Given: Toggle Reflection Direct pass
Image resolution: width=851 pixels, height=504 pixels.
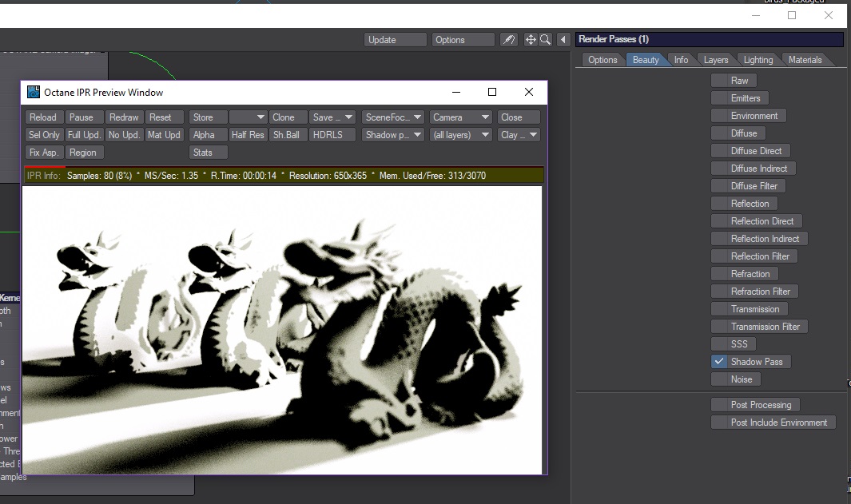Looking at the screenshot, I should (719, 220).
